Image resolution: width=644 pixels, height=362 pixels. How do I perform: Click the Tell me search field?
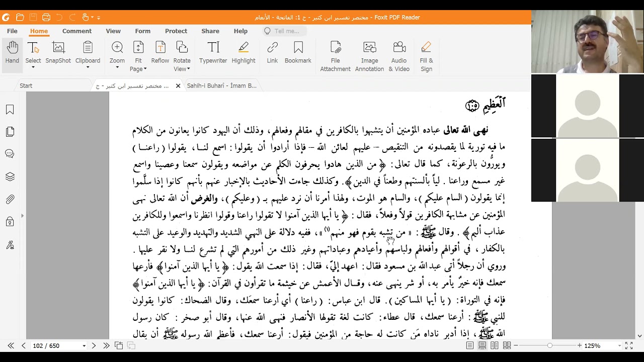pos(285,31)
